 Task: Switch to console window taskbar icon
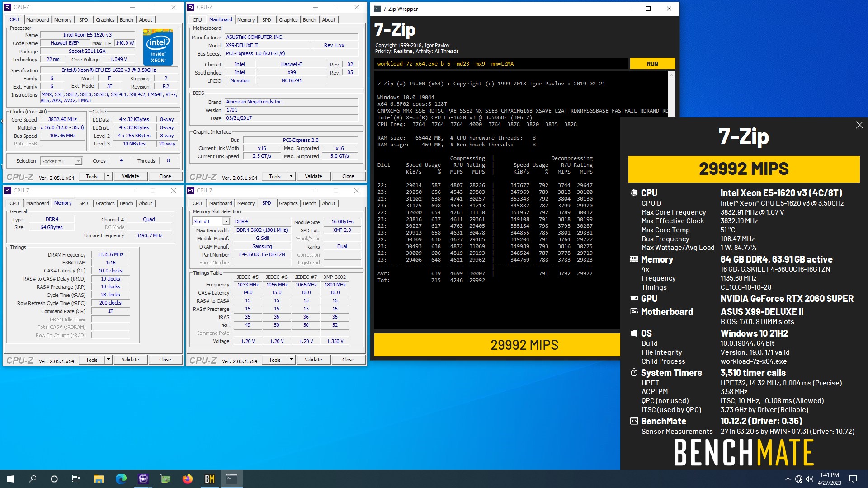coord(231,479)
